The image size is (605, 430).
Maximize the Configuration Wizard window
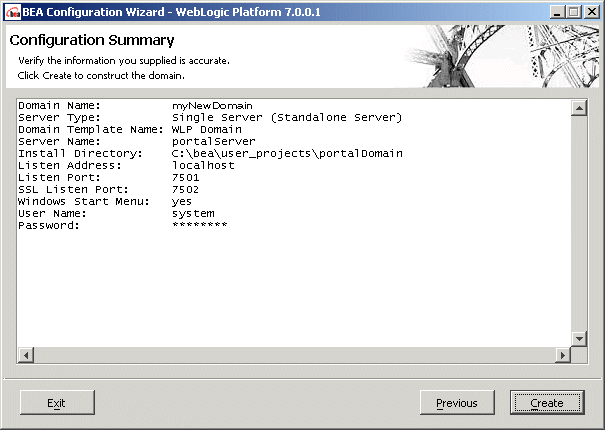(x=574, y=12)
